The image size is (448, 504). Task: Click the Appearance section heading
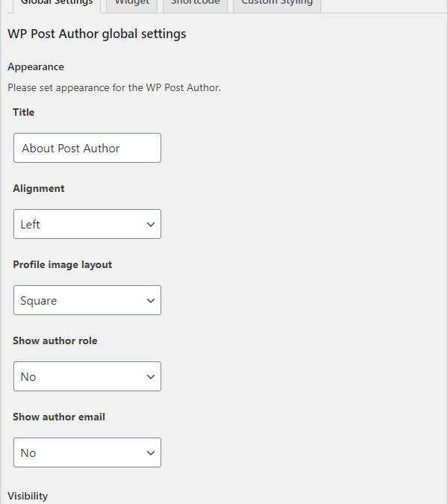(36, 67)
